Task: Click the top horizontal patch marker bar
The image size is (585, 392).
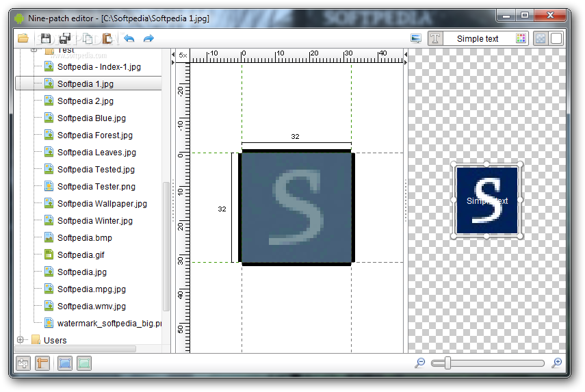Action: point(296,151)
